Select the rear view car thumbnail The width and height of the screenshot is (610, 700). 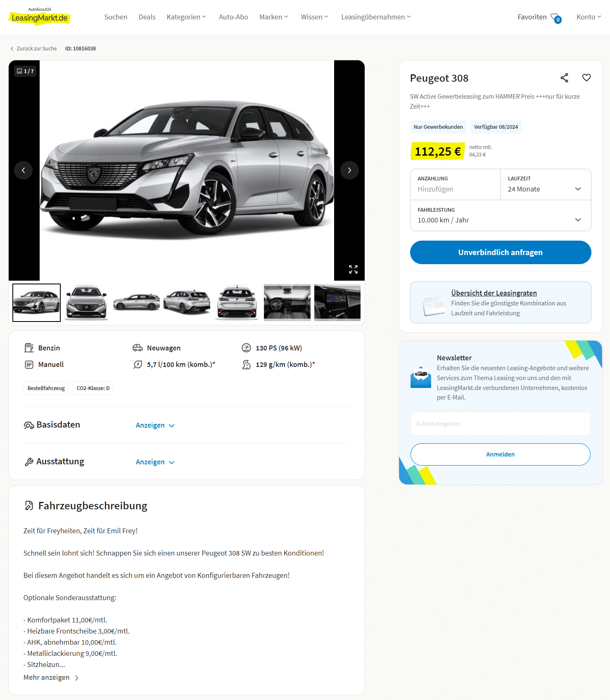tap(237, 303)
